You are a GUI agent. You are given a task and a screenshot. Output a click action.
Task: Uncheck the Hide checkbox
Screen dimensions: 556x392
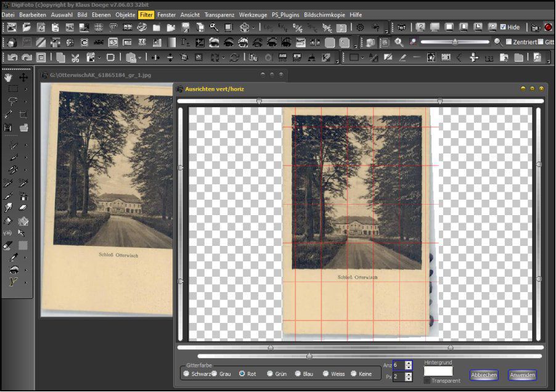click(x=503, y=27)
